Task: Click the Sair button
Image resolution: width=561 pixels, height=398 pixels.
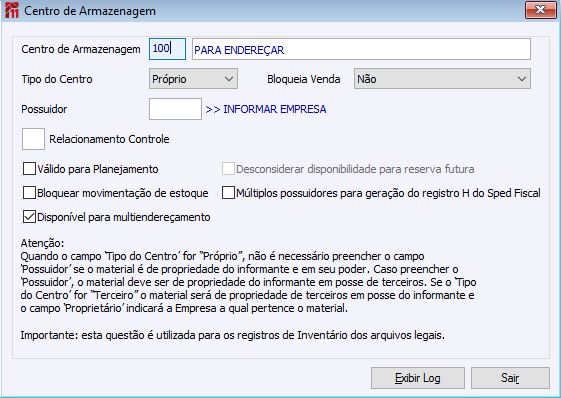Action: 510,378
